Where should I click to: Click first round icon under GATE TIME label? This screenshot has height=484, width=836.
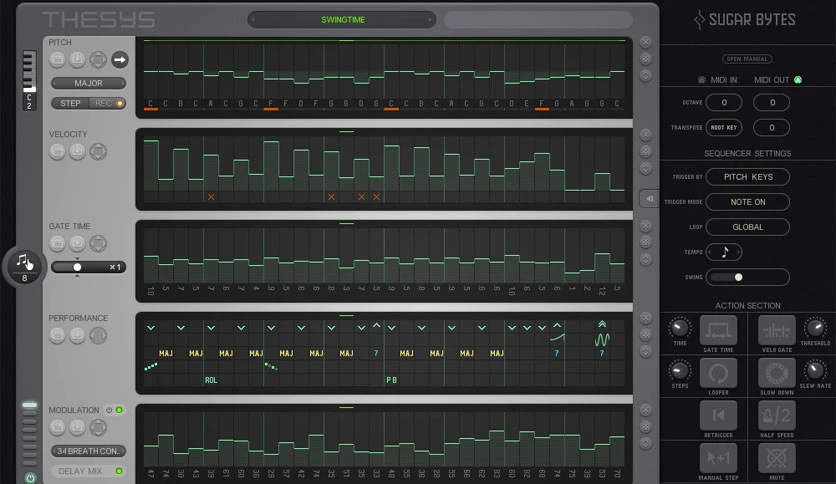click(x=57, y=244)
